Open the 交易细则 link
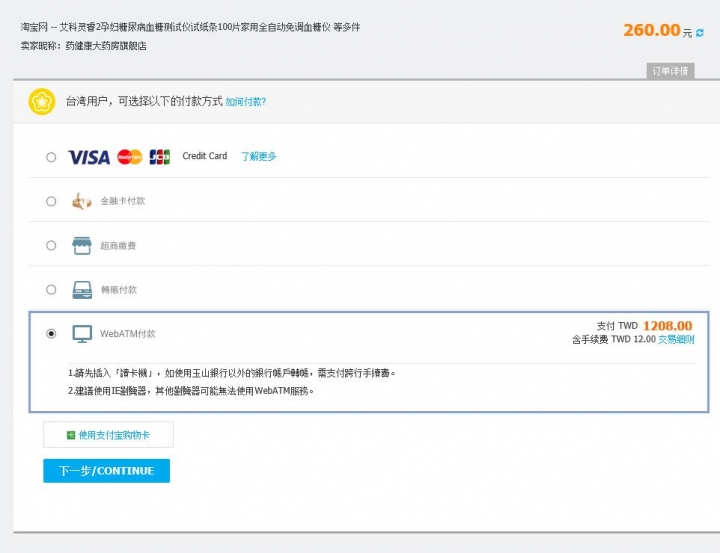720x553 pixels. [x=676, y=339]
